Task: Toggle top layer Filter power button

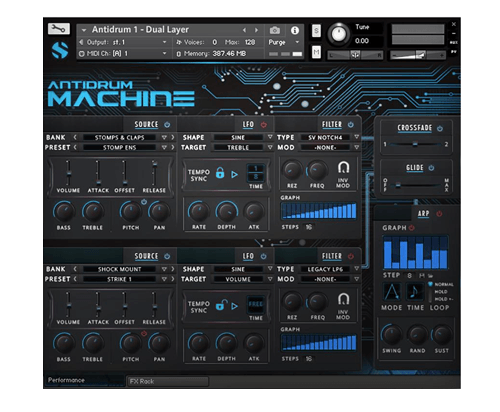Action: pos(351,125)
